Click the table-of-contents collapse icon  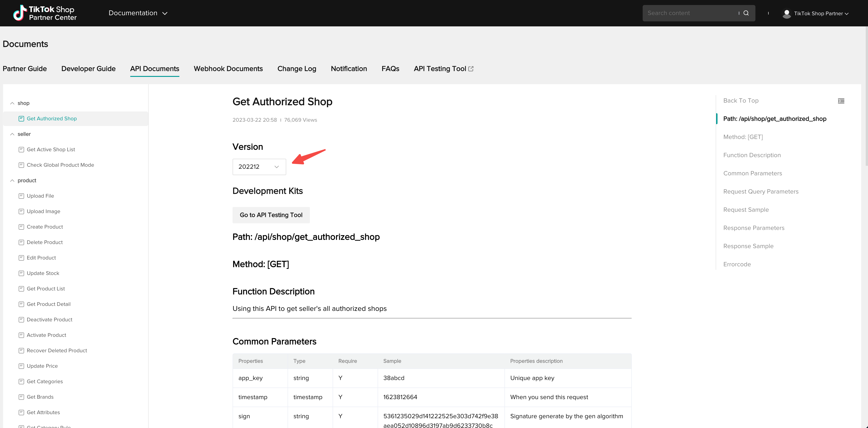click(841, 101)
